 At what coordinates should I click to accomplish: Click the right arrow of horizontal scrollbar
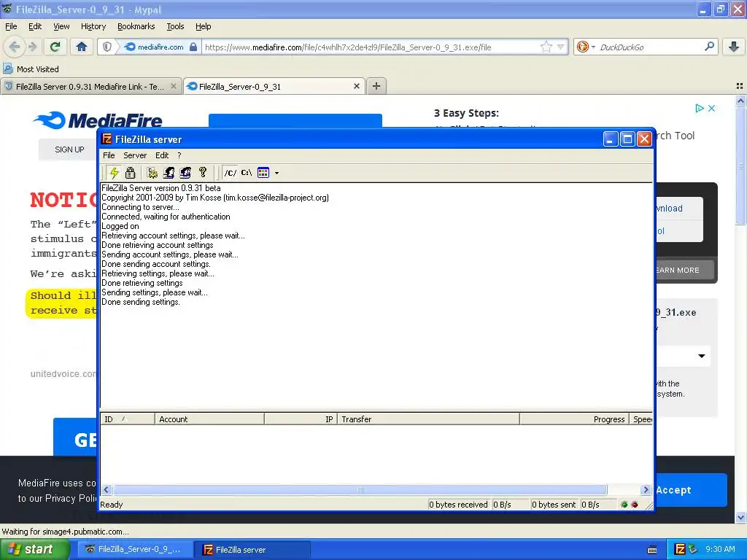click(x=646, y=489)
